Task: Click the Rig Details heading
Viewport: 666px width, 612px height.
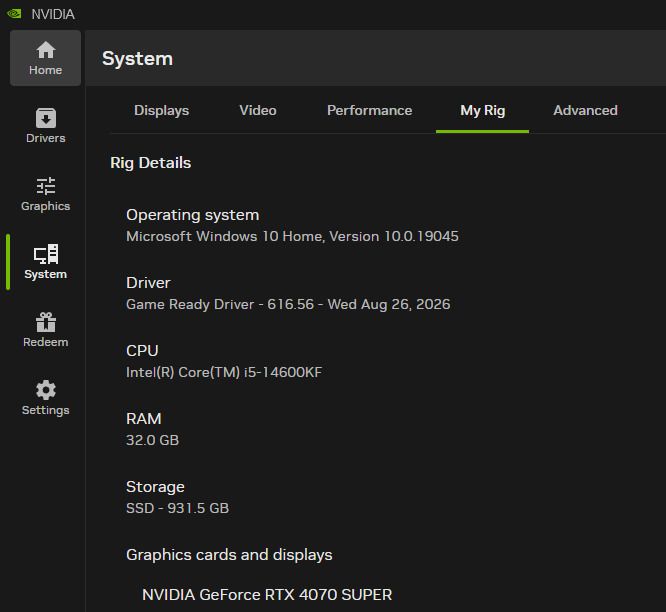Action: [x=150, y=163]
